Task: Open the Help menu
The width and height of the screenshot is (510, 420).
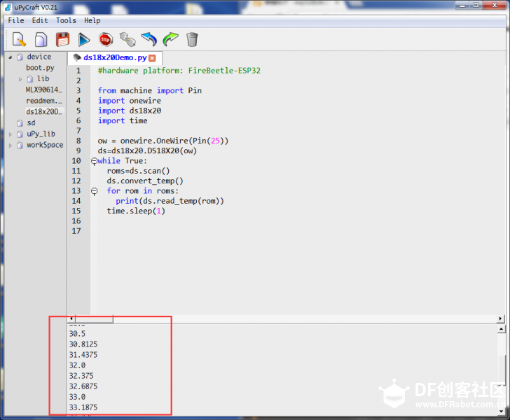Action: (x=92, y=20)
